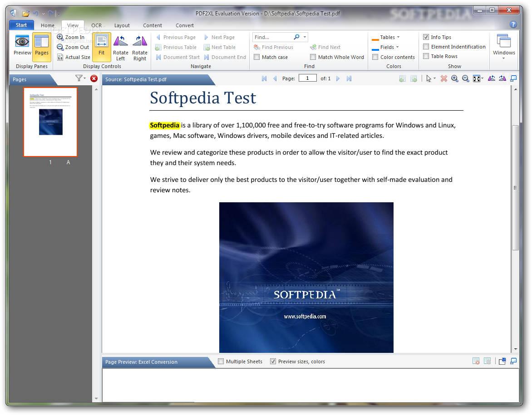Enable Table Rows checkbox
This screenshot has height=415, width=532.
(426, 56)
